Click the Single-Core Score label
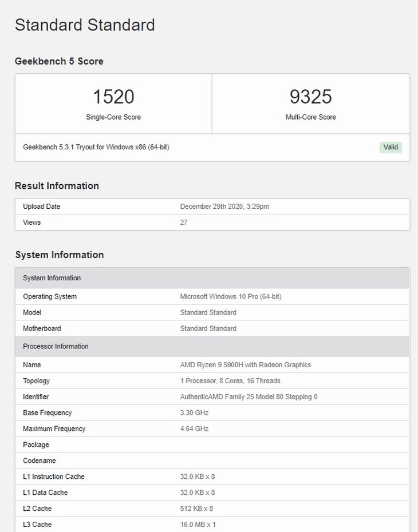The width and height of the screenshot is (418, 532). (113, 117)
